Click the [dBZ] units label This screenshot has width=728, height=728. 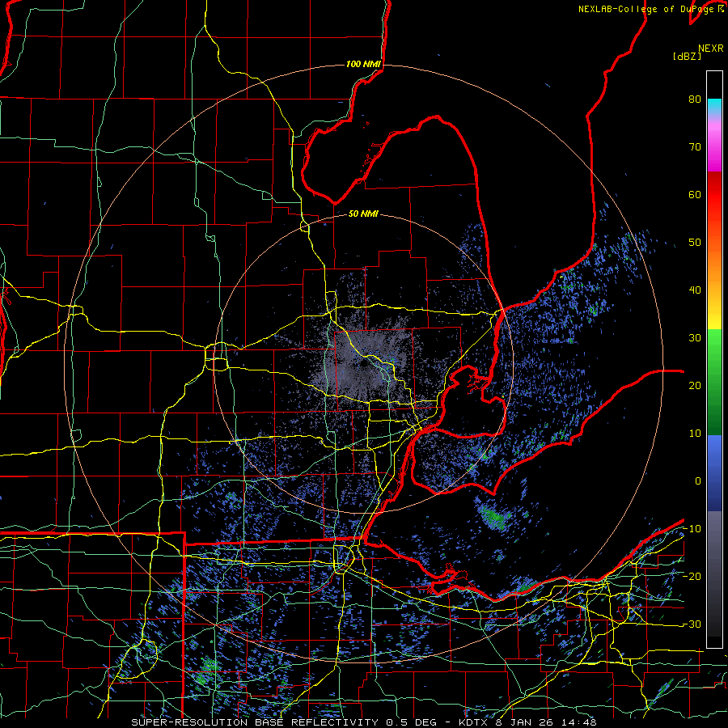coord(687,56)
